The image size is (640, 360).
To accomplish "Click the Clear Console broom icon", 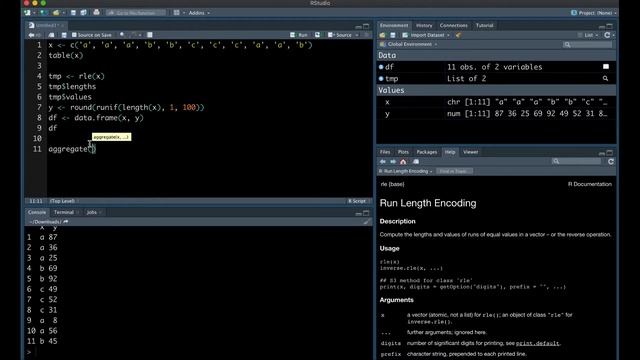I will tap(367, 222).
